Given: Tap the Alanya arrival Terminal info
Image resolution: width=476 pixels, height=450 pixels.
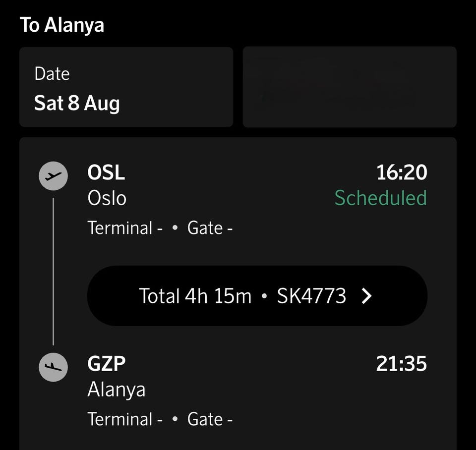Looking at the screenshot, I should (x=125, y=419).
